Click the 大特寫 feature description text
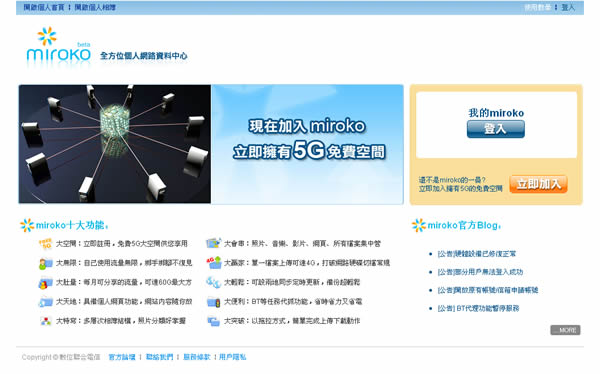 point(121,321)
